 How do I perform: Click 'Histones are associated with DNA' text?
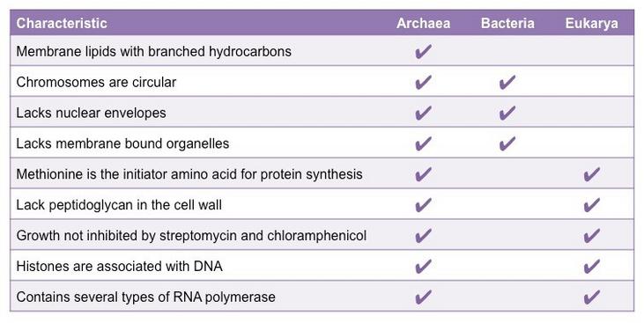click(x=120, y=267)
